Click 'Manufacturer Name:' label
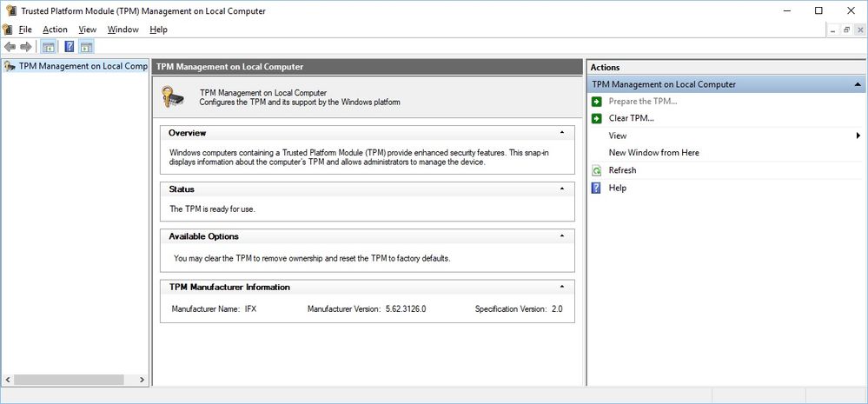This screenshot has width=868, height=404. coord(205,309)
